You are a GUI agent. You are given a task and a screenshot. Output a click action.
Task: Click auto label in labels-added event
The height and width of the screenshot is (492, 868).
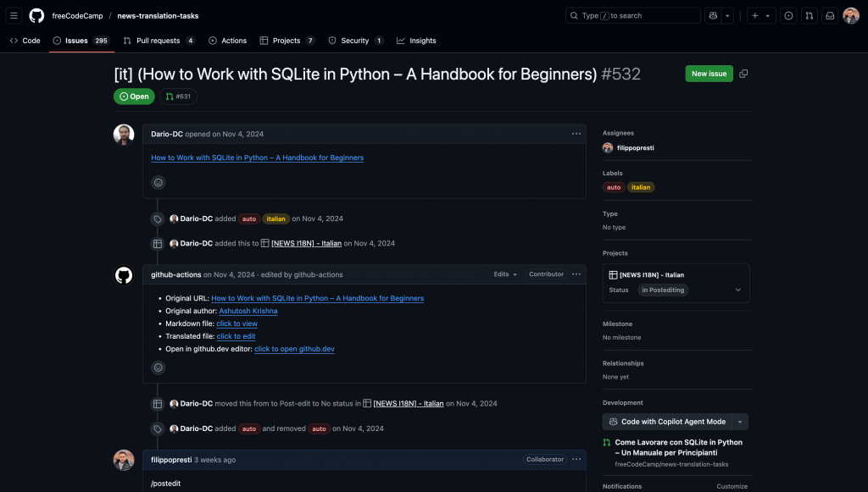click(249, 219)
